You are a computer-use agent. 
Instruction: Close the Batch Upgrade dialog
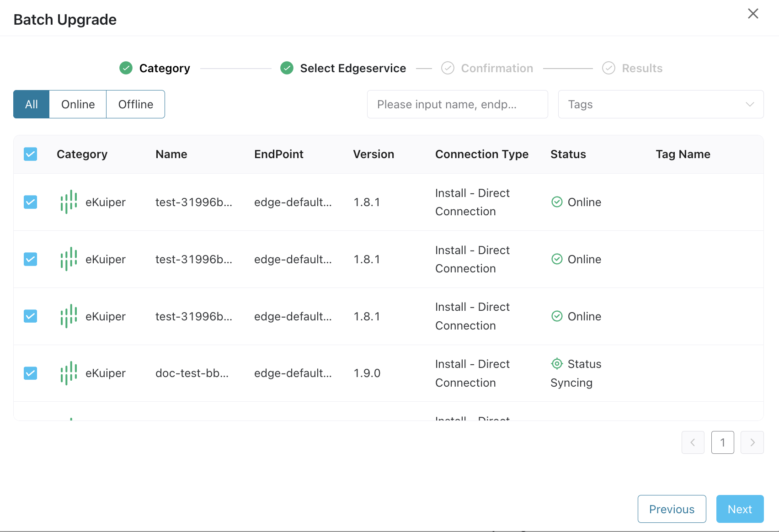(x=753, y=14)
